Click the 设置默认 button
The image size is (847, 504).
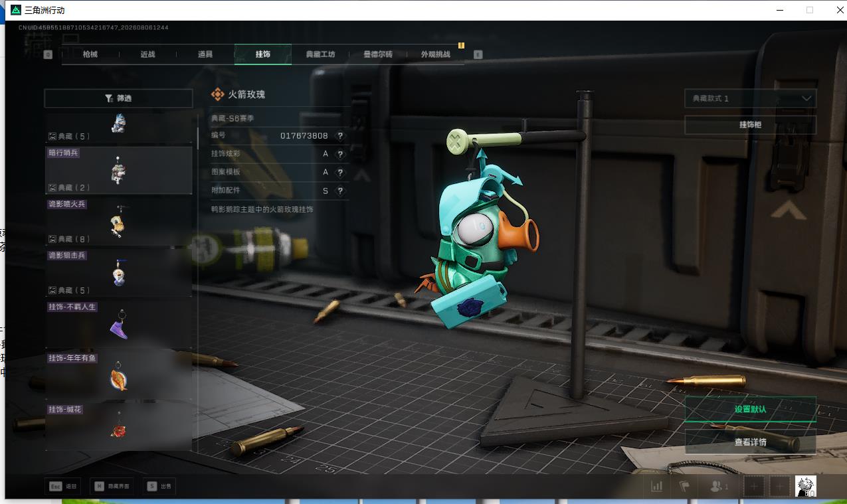pyautogui.click(x=751, y=410)
